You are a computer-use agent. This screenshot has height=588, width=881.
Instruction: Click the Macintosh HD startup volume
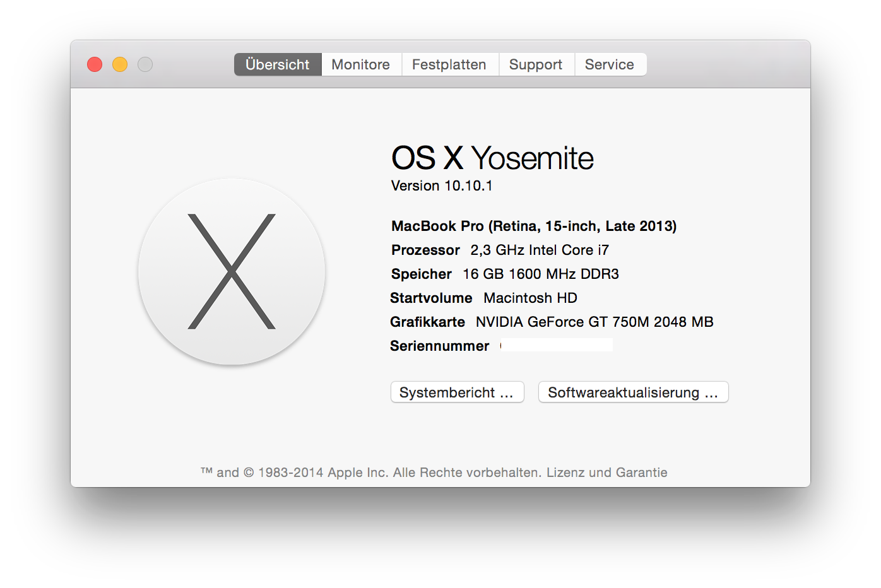coord(530,298)
